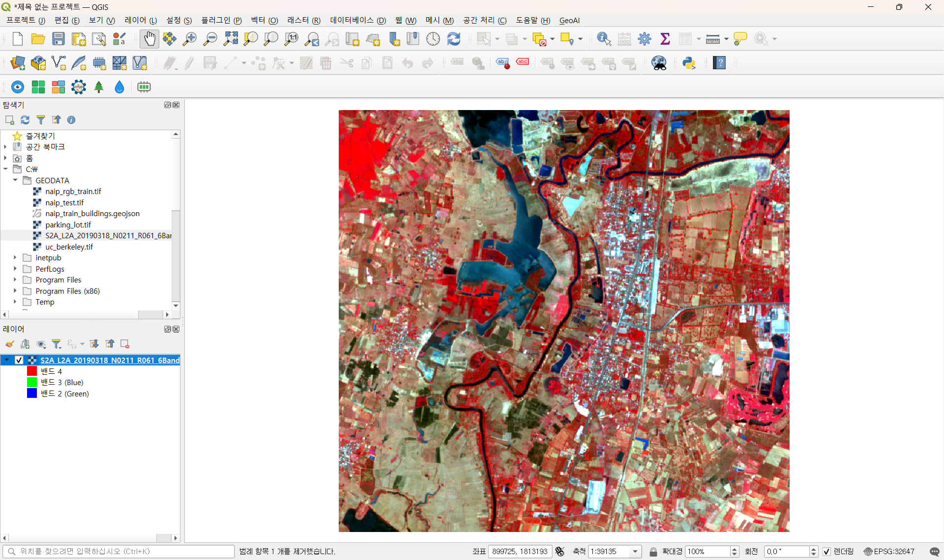The image size is (944, 560).
Task: Open the 래스터 (R) menu
Action: [303, 20]
